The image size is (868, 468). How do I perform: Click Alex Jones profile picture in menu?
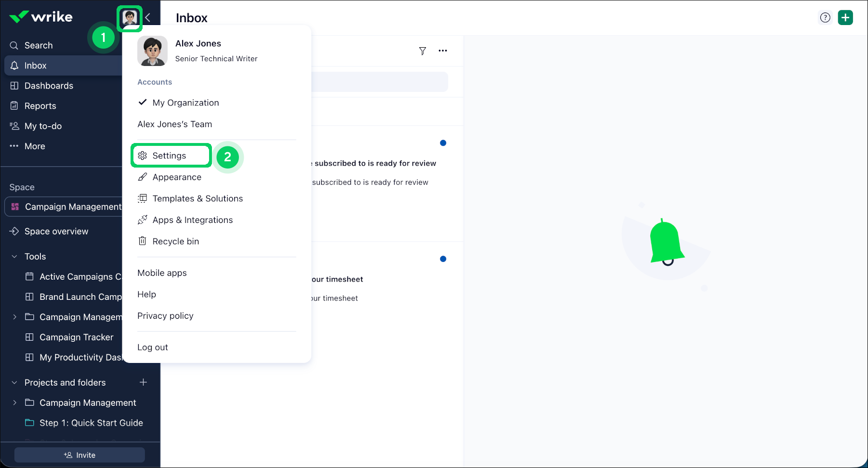tap(152, 51)
